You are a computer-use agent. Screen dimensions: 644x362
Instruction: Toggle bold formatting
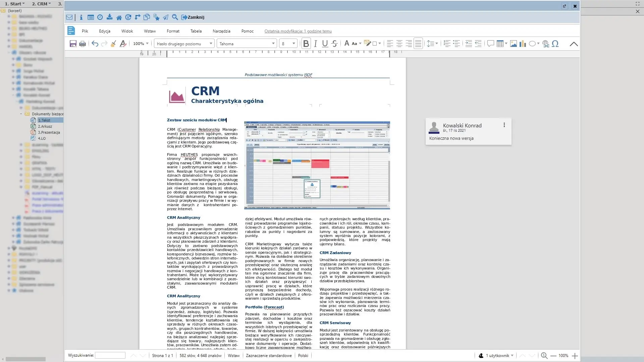[x=306, y=44]
